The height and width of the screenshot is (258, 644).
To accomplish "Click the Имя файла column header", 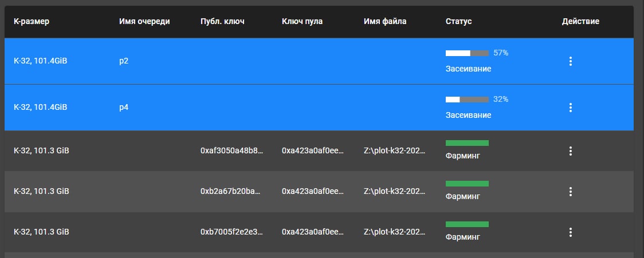I will point(385,21).
